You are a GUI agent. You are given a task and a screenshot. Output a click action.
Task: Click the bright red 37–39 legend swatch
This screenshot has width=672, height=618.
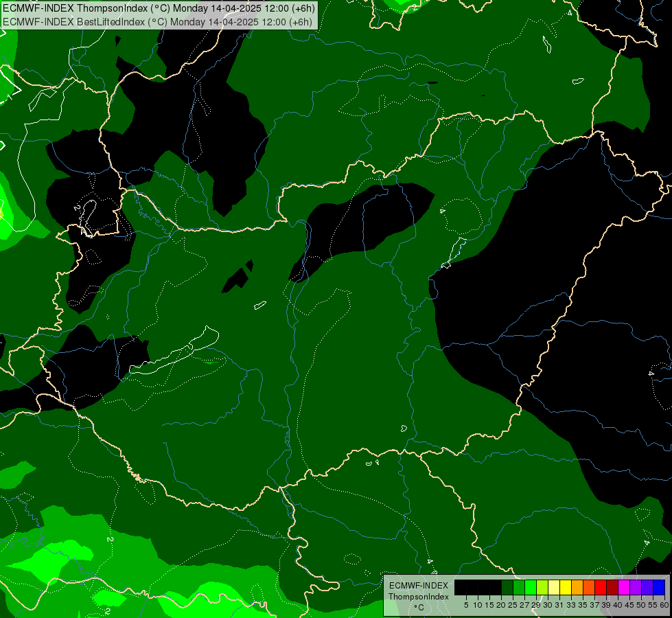point(601,587)
